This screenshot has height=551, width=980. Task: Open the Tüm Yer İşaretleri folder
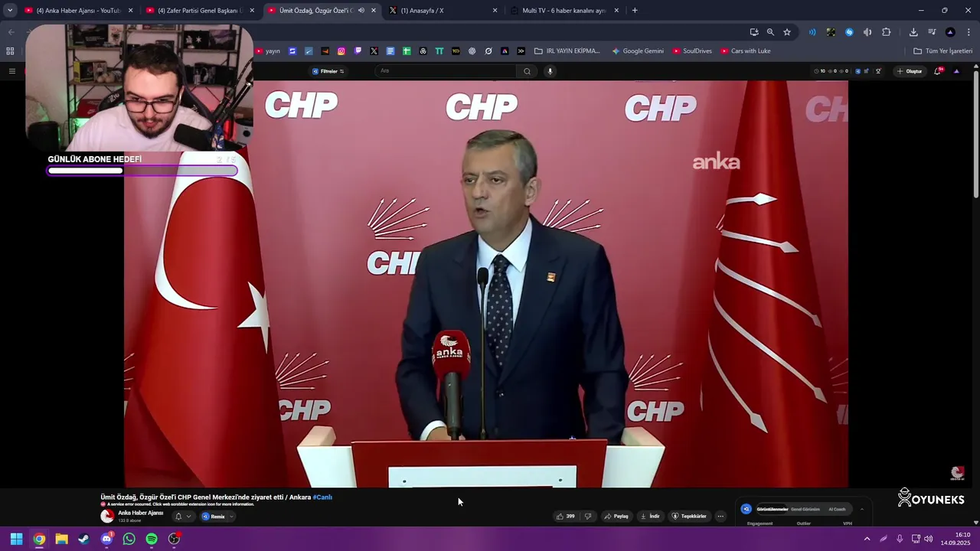(x=943, y=51)
